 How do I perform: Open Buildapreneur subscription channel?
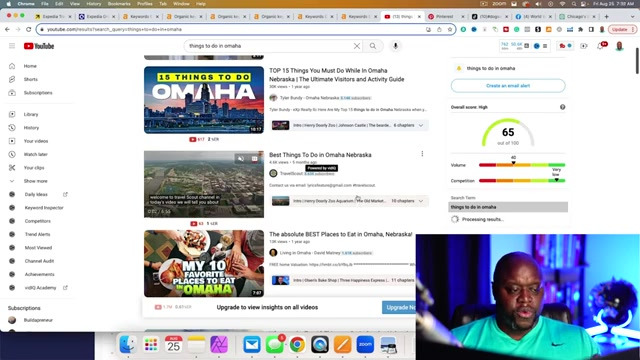[x=38, y=320]
